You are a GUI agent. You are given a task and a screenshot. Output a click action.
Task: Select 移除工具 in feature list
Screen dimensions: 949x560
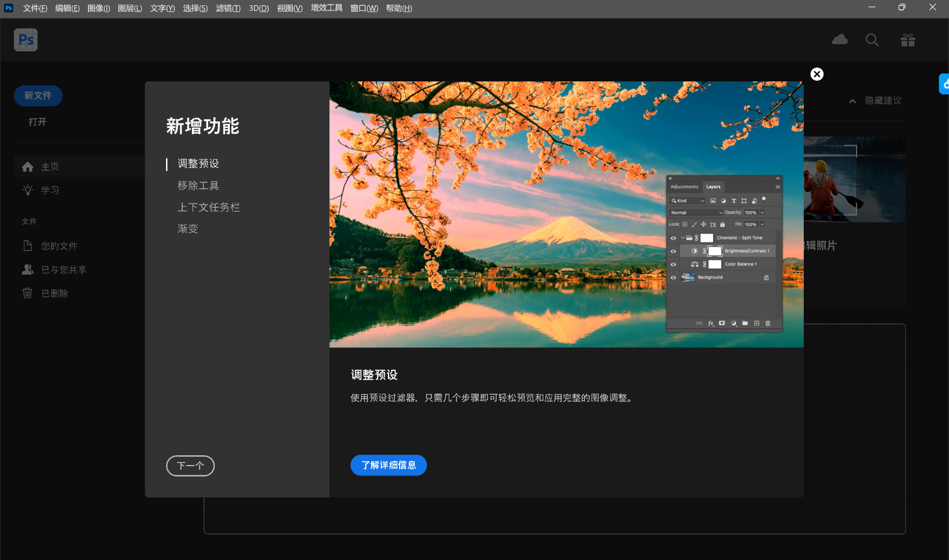pyautogui.click(x=198, y=186)
